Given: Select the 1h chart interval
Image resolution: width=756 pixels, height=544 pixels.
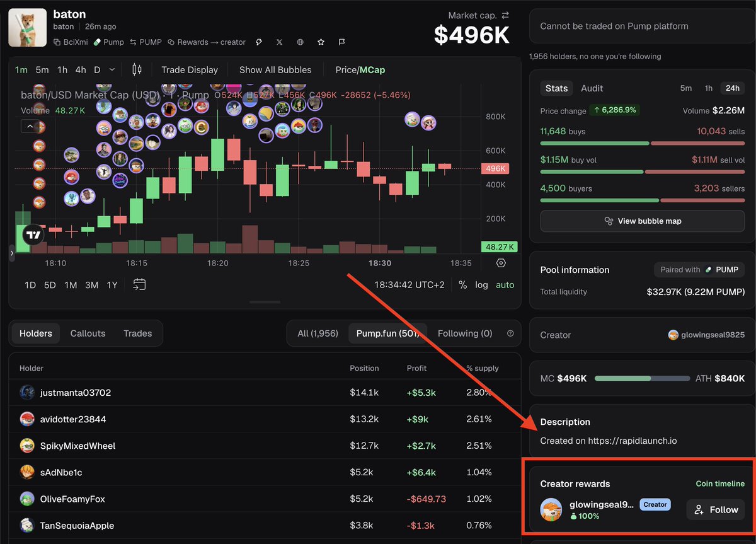Looking at the screenshot, I should point(62,70).
